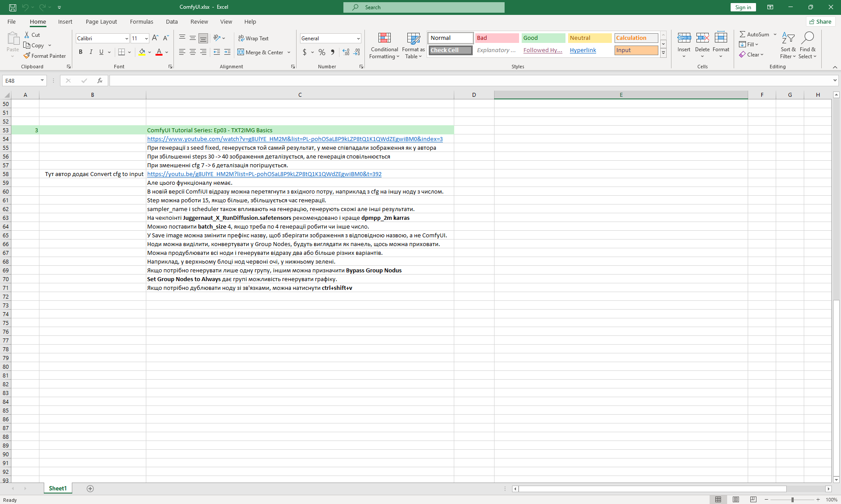
Task: Click the Insert Function fx icon
Action: coord(100,81)
